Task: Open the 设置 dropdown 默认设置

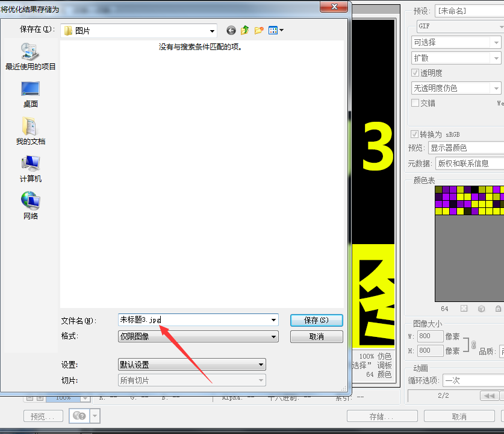Action: click(192, 365)
